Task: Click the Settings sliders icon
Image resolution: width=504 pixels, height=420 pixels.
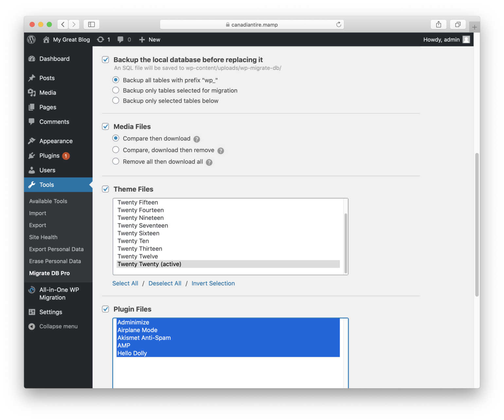Action: (32, 312)
